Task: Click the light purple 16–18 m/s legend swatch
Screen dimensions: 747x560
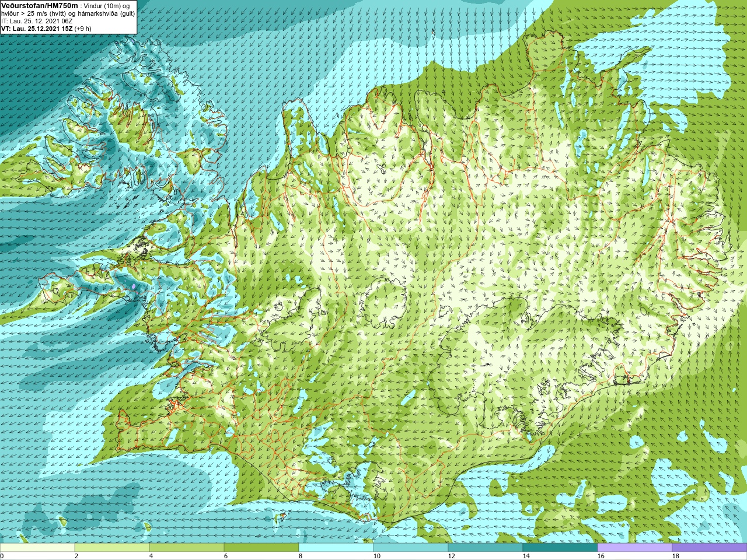Action: [x=635, y=548]
